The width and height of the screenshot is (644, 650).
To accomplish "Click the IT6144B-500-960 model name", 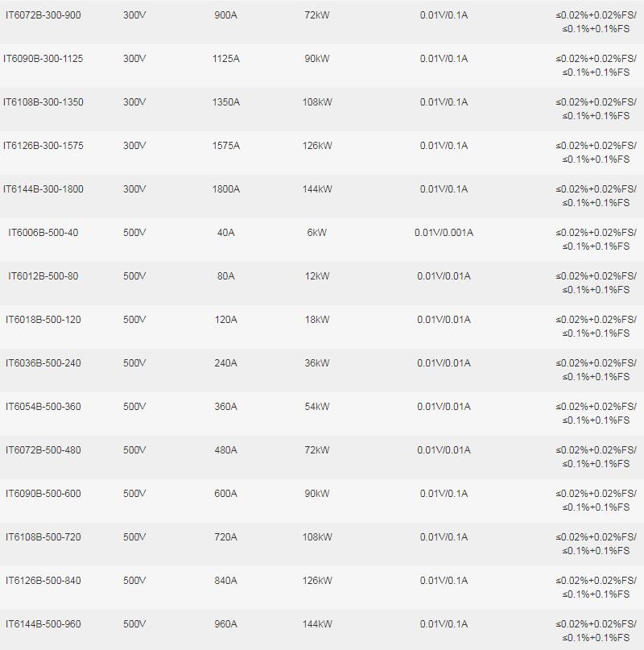I will coord(43,624).
